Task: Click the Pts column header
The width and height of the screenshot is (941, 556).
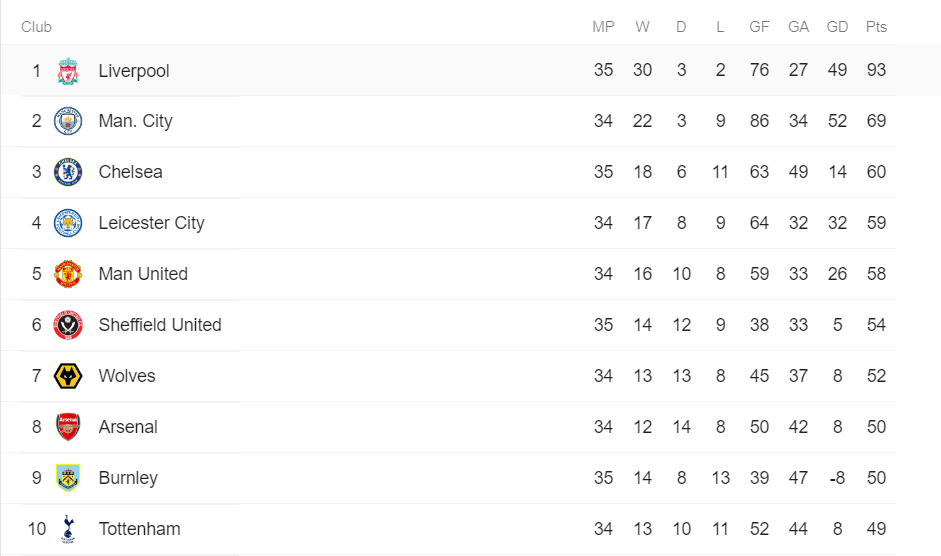Action: coord(876,27)
